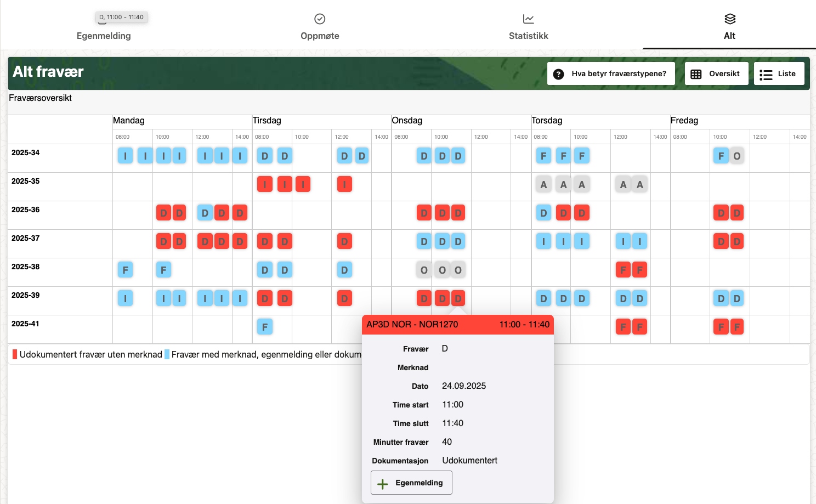Image resolution: width=816 pixels, height=504 pixels.
Task: Click the Oversikt grid icon
Action: [x=696, y=74]
